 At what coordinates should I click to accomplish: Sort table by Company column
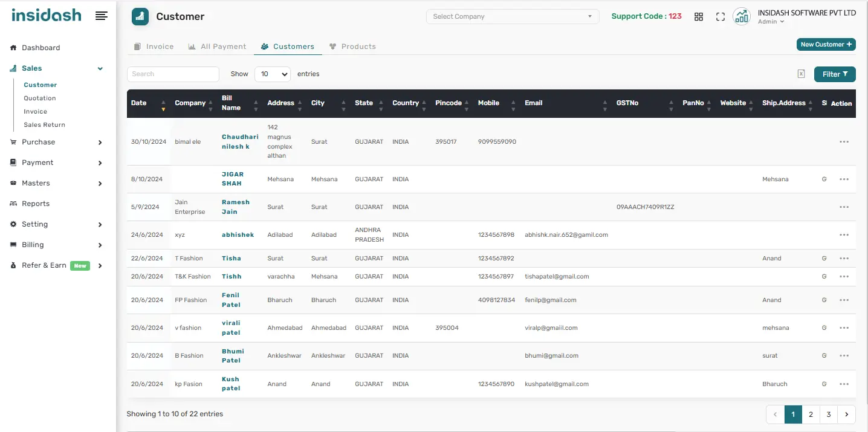(x=193, y=103)
